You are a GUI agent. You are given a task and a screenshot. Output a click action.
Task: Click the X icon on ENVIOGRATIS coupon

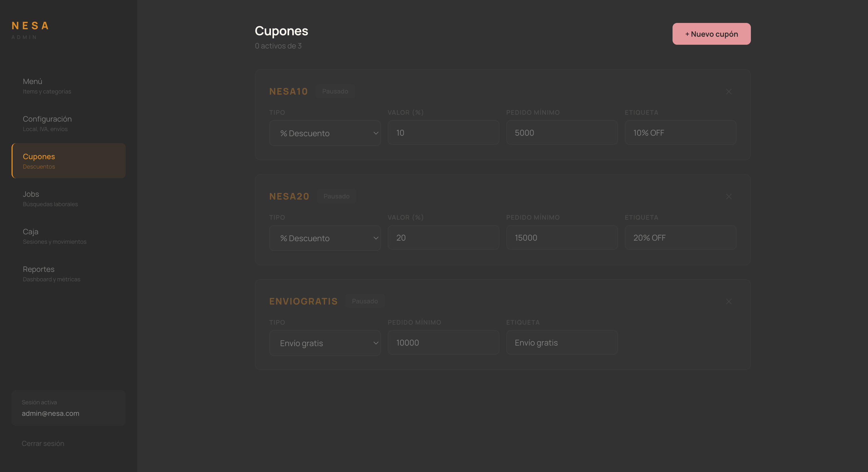(x=728, y=302)
